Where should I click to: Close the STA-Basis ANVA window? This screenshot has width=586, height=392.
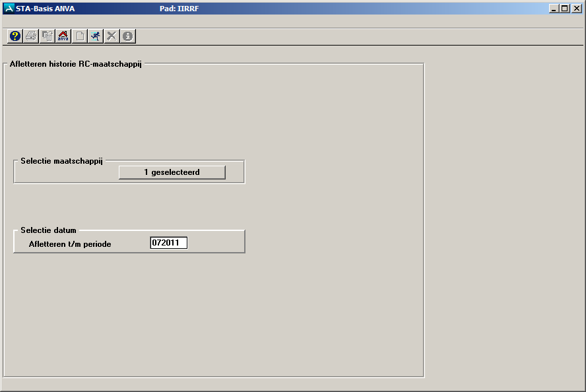(x=576, y=9)
